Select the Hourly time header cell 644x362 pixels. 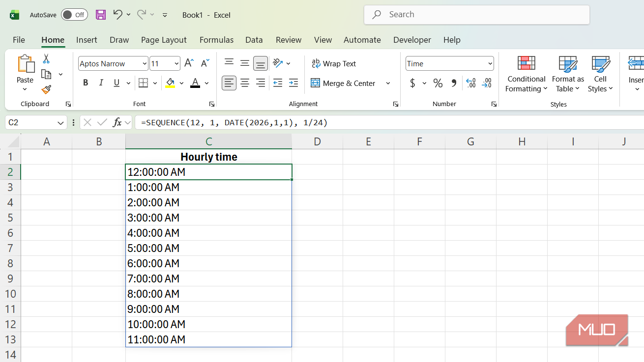pos(208,157)
